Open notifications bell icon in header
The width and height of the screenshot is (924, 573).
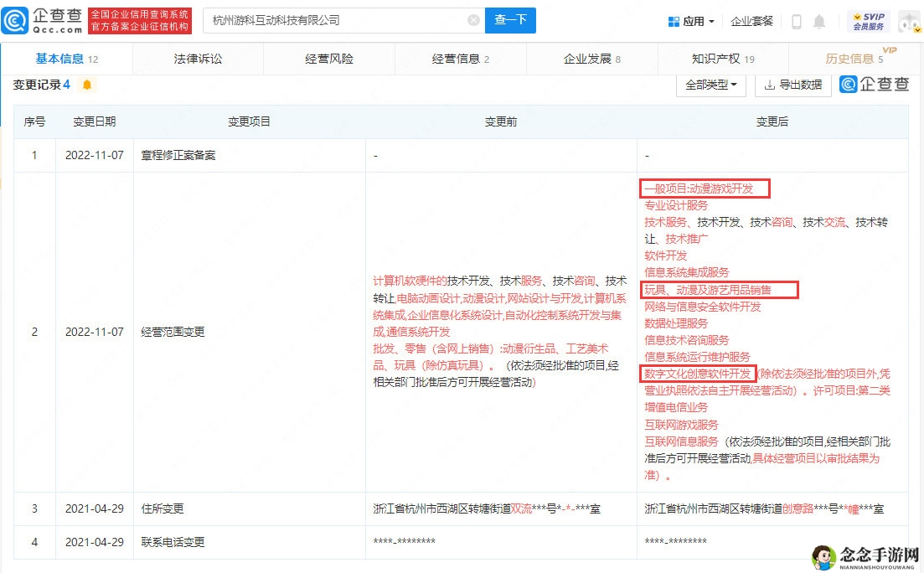tap(819, 22)
